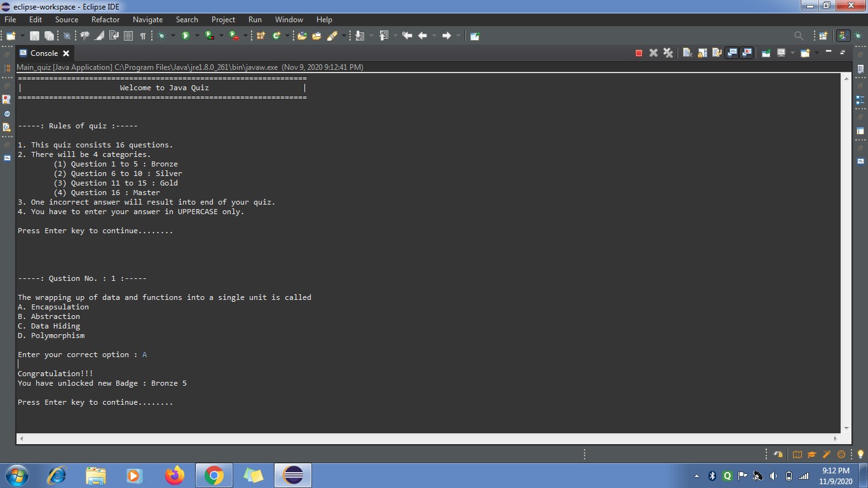Click the Open Task folder icon
Image resolution: width=868 pixels, height=488 pixels.
pos(316,36)
